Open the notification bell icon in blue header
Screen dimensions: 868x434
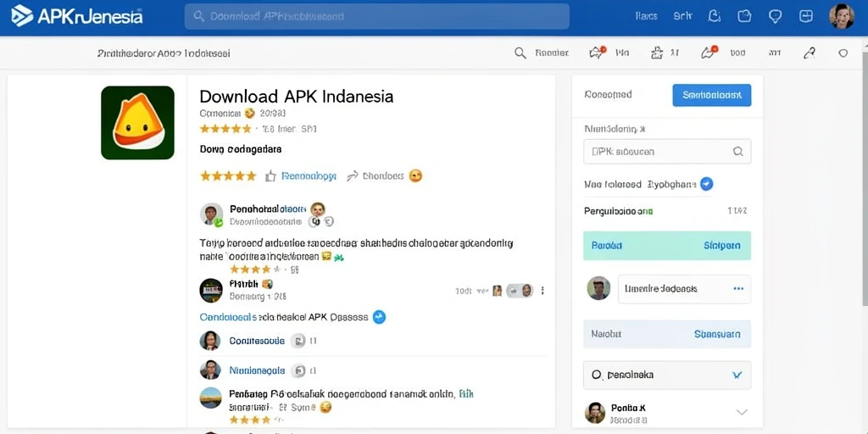715,16
